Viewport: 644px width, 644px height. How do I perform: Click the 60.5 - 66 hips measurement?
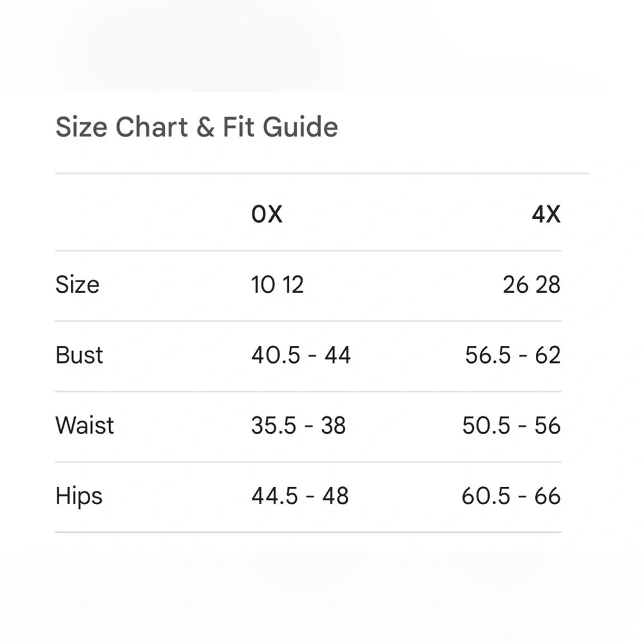(511, 496)
